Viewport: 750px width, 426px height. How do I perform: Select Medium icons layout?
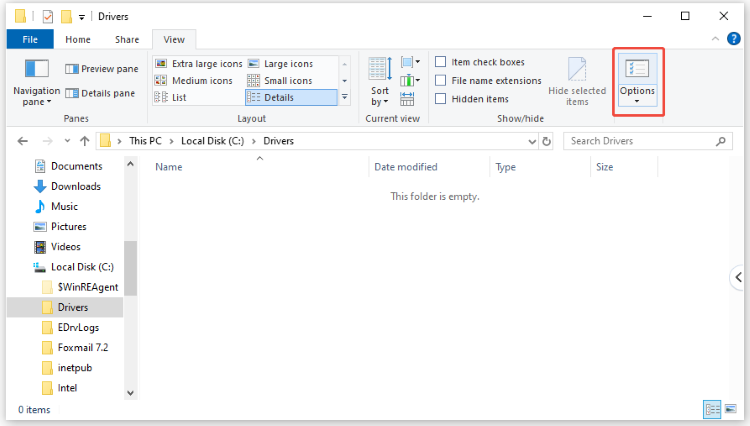pos(194,80)
